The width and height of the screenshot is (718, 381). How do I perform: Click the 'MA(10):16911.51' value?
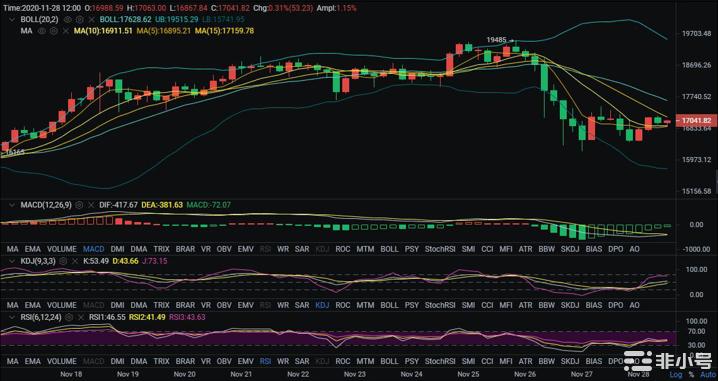[103, 31]
